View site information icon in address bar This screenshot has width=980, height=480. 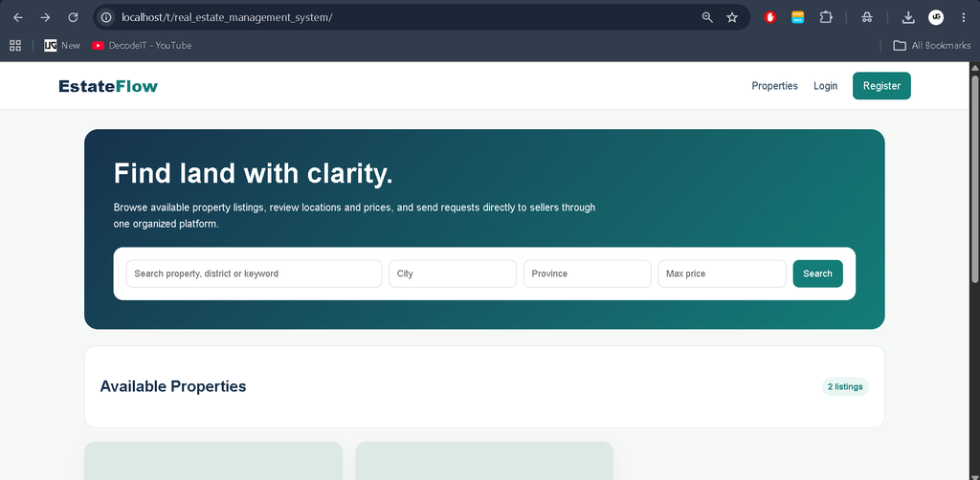click(106, 17)
